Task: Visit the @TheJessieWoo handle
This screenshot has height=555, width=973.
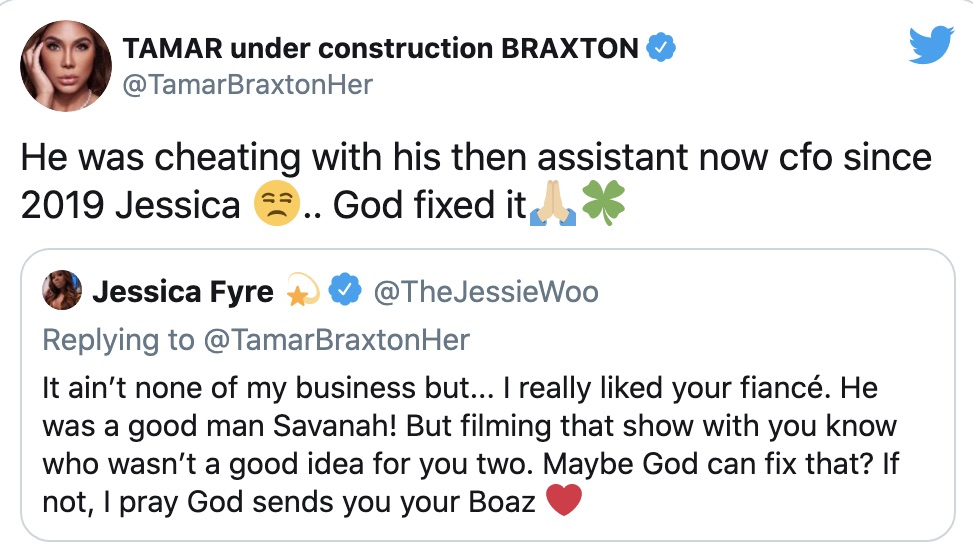Action: point(485,292)
